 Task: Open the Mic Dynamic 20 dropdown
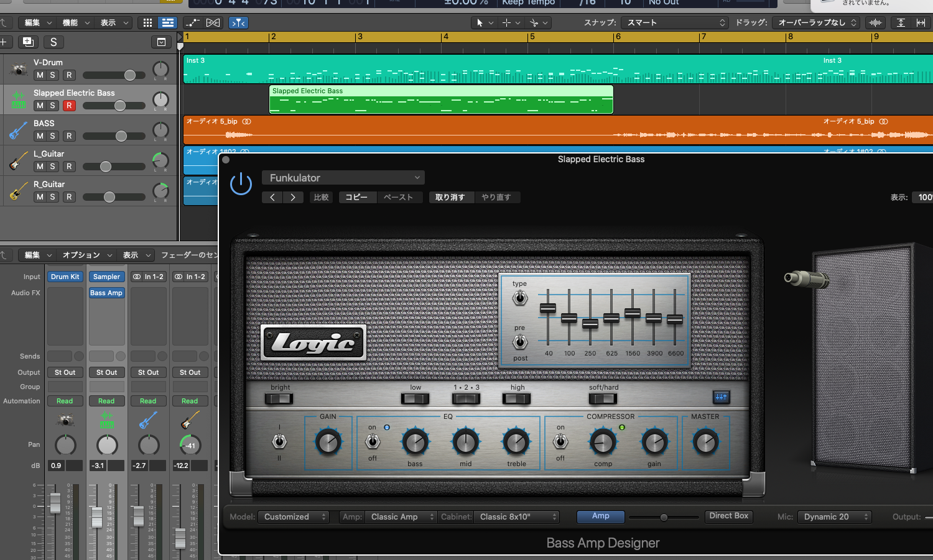834,516
